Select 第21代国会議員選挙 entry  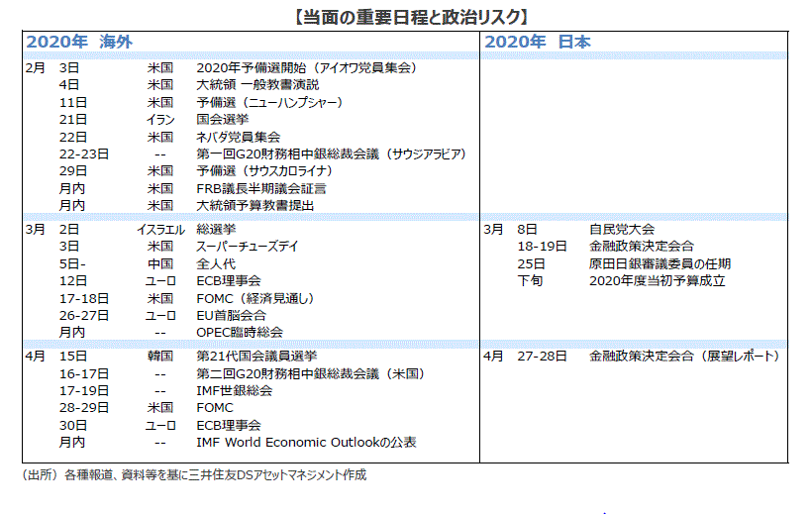click(x=256, y=356)
